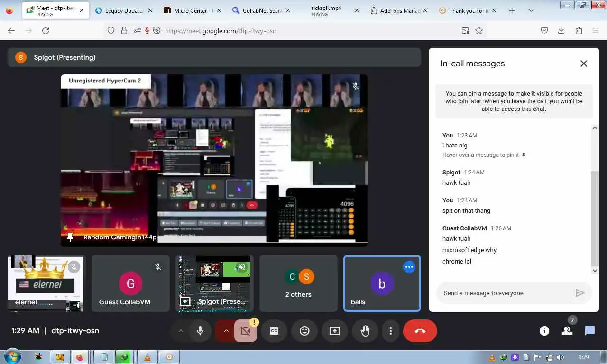Click the muted mic icon on Guest CollabVM tile
This screenshot has width=607, height=364.
coord(158,267)
